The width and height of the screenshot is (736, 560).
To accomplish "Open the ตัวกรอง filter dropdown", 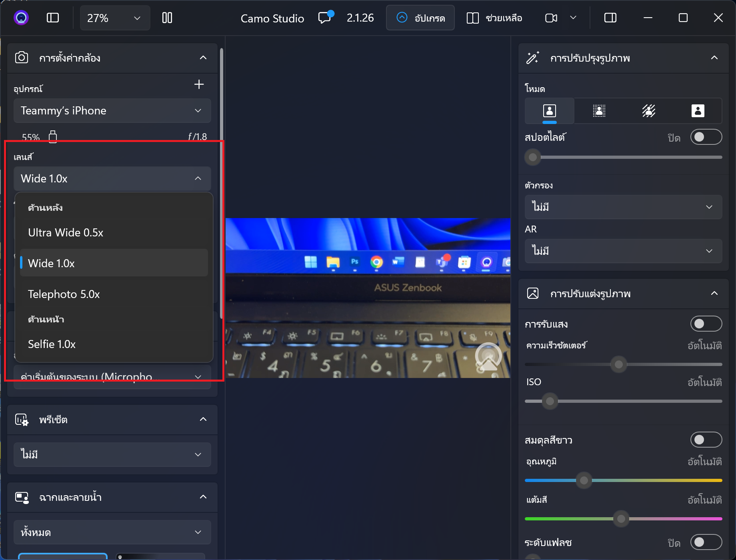I will tap(623, 207).
